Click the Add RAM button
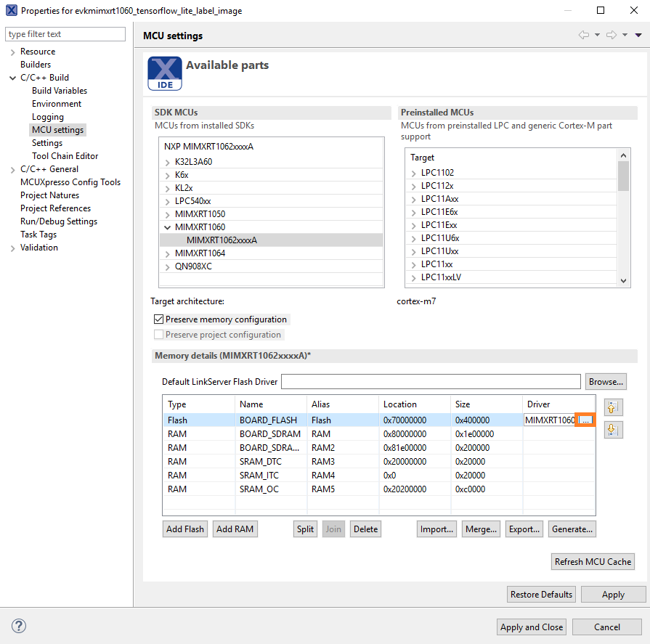650x644 pixels. pos(235,529)
